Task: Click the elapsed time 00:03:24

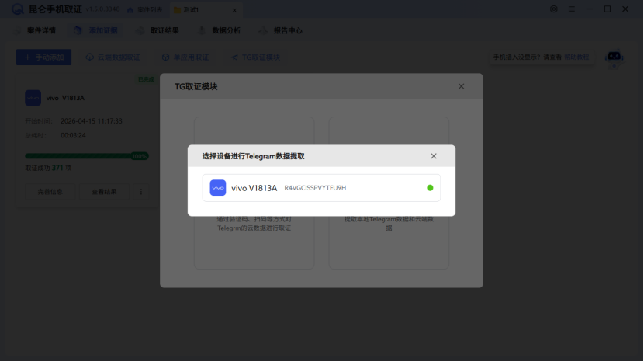Action: [x=73, y=135]
